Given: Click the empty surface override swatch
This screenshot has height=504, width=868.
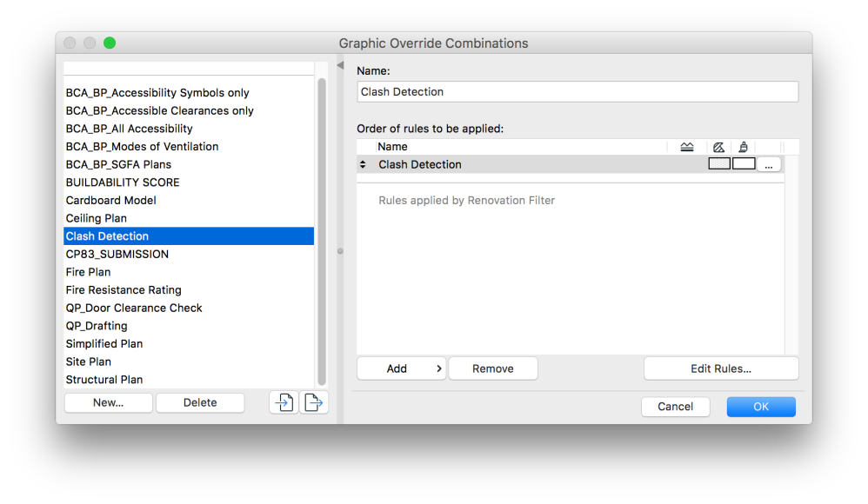Looking at the screenshot, I should (x=744, y=163).
